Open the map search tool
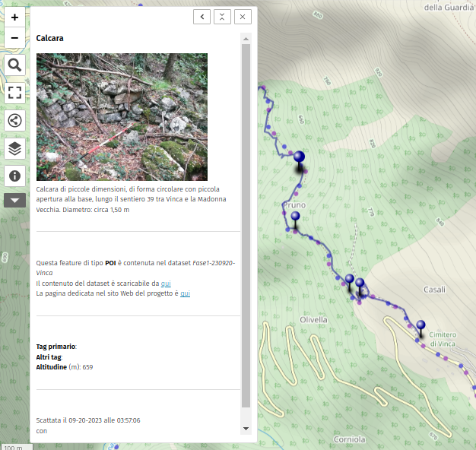The width and height of the screenshot is (476, 450). (14, 65)
